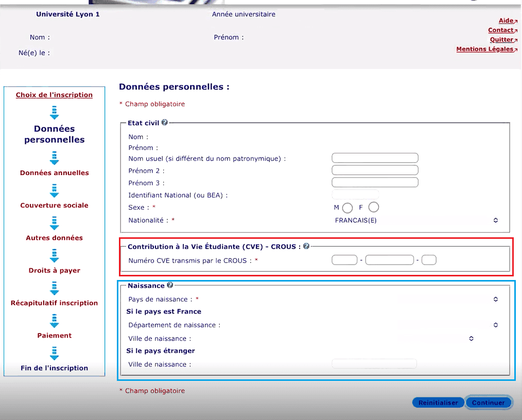Screen dimensions: 522x420
Task: Open the help icon next to Etat civil
Action: 165,121
